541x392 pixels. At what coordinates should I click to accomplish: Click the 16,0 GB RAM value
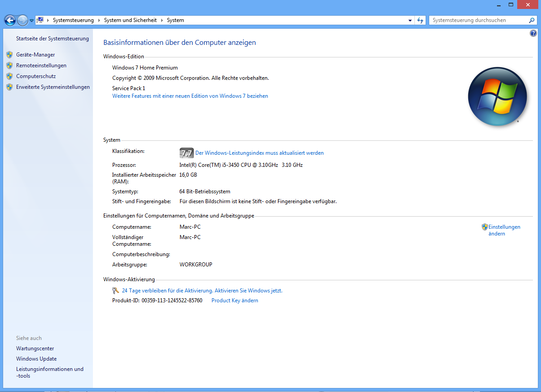(x=188, y=175)
